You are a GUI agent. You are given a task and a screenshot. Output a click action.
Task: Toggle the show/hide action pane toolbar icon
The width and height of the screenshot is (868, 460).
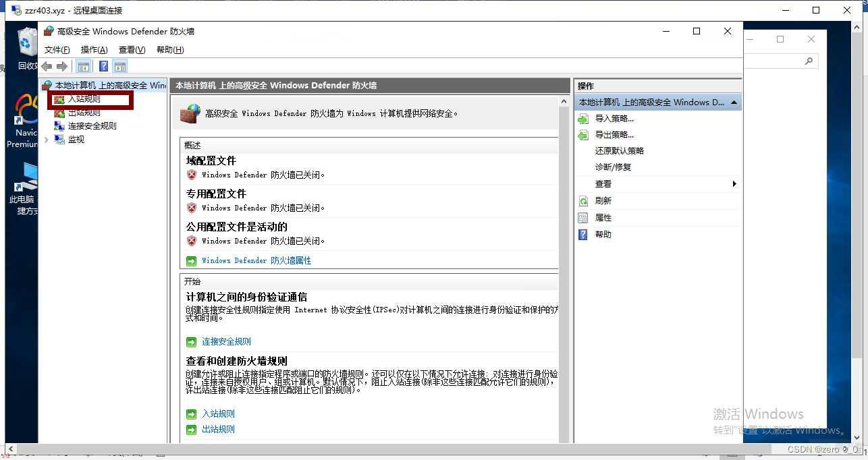point(120,66)
